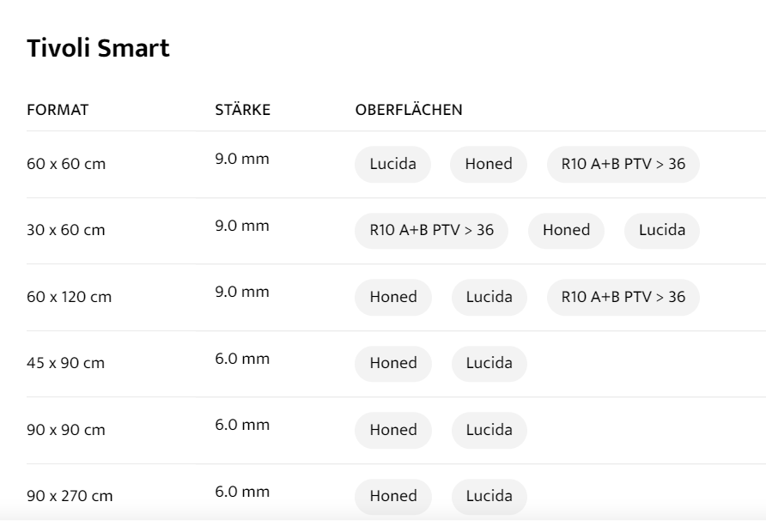Click Lucida chip in 60 x 120 cm row

point(489,297)
